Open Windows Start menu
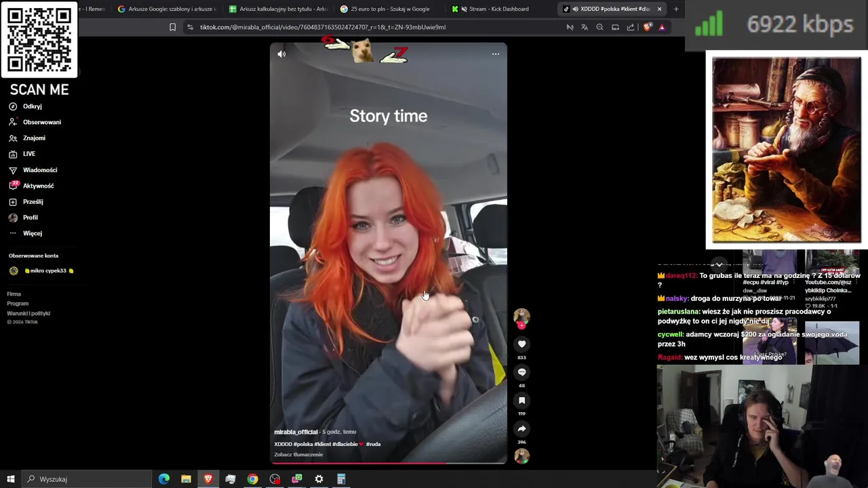868x488 pixels. [x=10, y=479]
